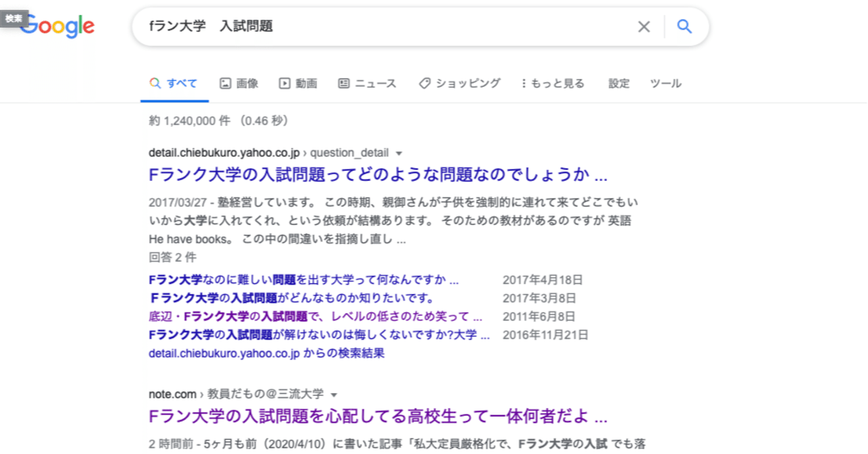Image resolution: width=868 pixels, height=454 pixels.
Task: Click the ニュース tab newspaper icon
Action: click(x=344, y=83)
